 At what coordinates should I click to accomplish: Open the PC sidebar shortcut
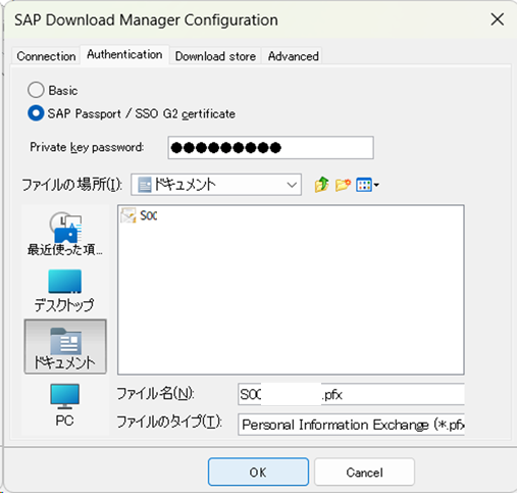pyautogui.click(x=65, y=405)
